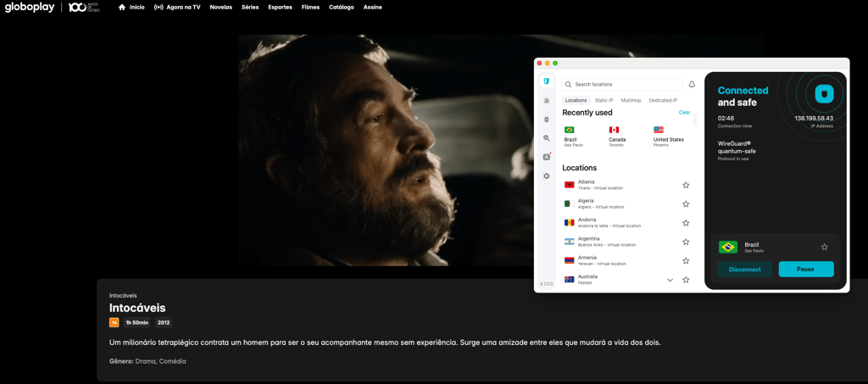The image size is (868, 384).
Task: Switch to the MultiHop tab
Action: click(631, 100)
